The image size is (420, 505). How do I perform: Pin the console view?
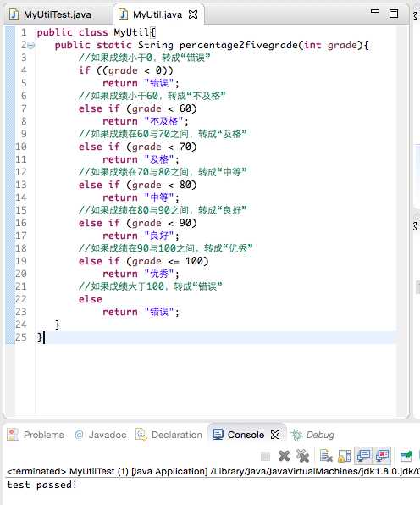click(x=406, y=456)
